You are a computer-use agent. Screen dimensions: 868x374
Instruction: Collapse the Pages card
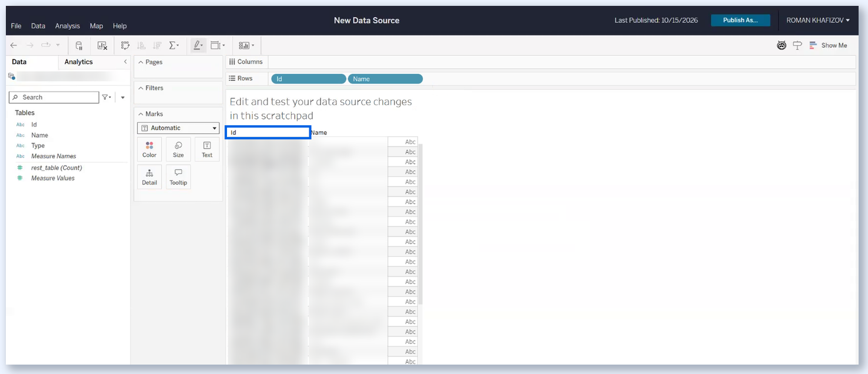pos(141,62)
